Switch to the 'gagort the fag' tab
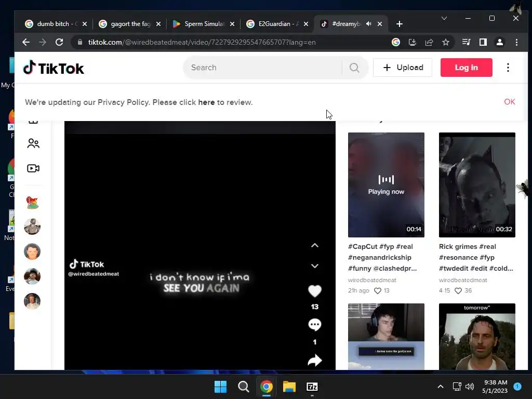 130,24
